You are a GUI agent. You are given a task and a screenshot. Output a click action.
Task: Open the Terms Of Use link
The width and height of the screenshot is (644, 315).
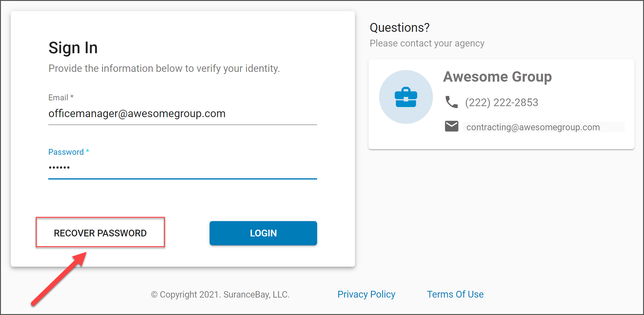455,294
